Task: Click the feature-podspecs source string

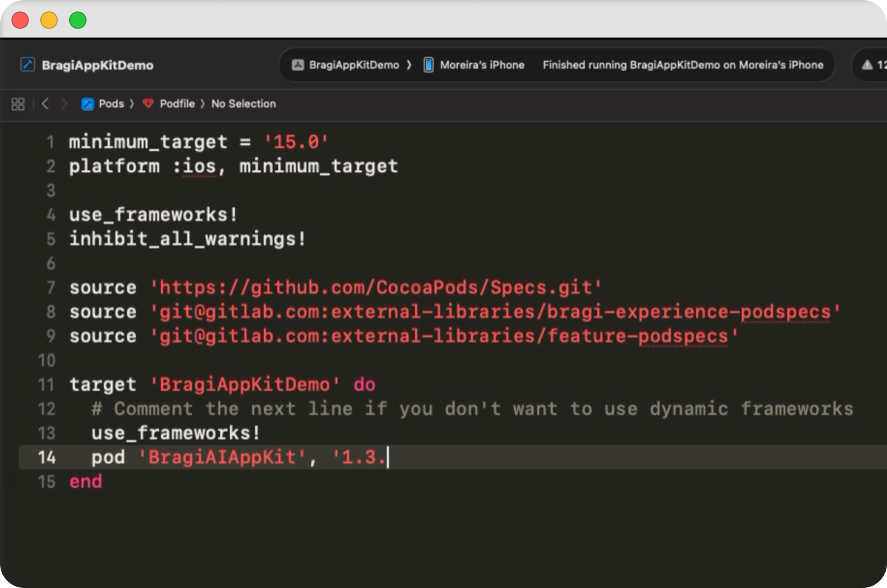Action: point(444,336)
